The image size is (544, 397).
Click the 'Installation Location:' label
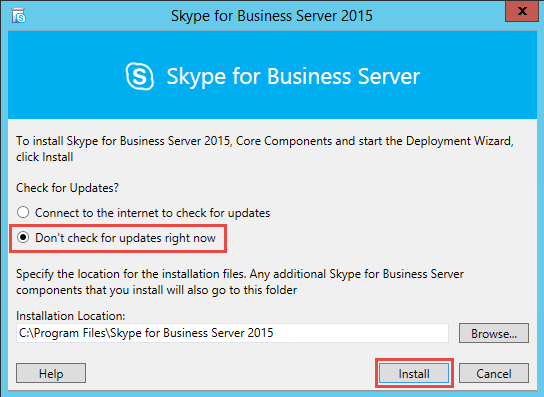pos(70,316)
